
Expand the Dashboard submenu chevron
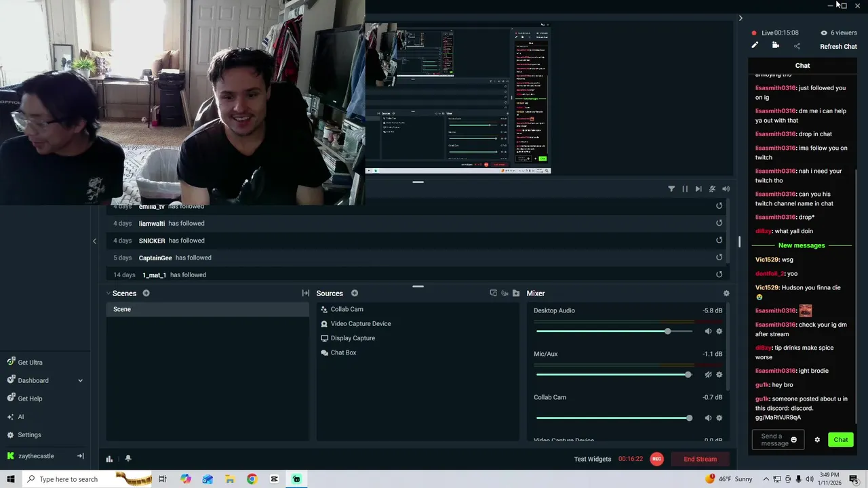(x=80, y=380)
